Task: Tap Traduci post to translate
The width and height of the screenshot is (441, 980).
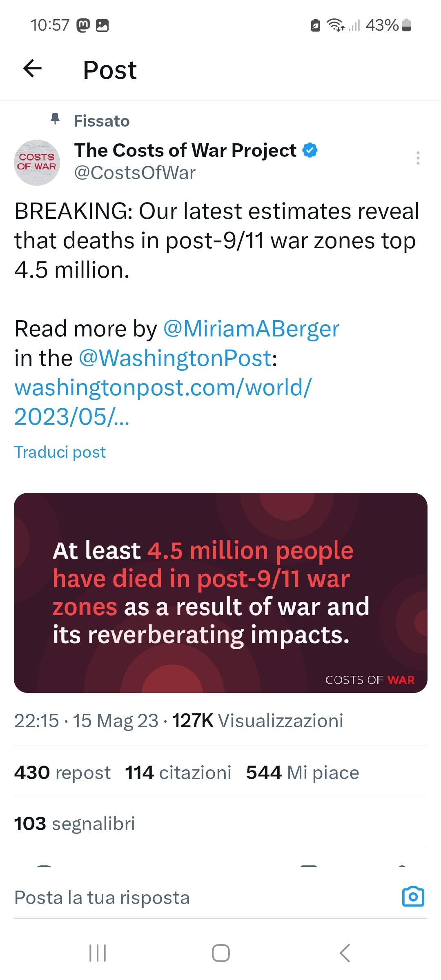Action: (60, 452)
